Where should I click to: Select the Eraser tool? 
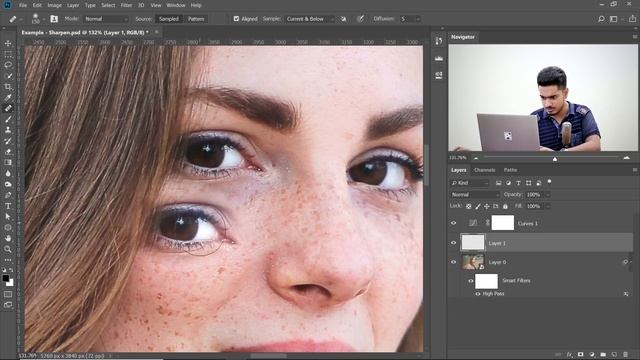click(8, 151)
